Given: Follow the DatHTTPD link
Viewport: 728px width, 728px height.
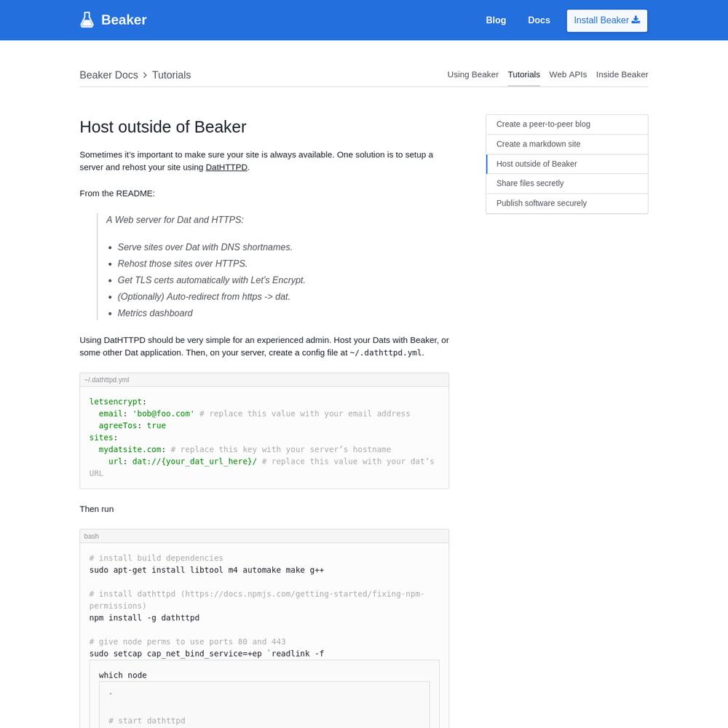Looking at the screenshot, I should click(226, 167).
